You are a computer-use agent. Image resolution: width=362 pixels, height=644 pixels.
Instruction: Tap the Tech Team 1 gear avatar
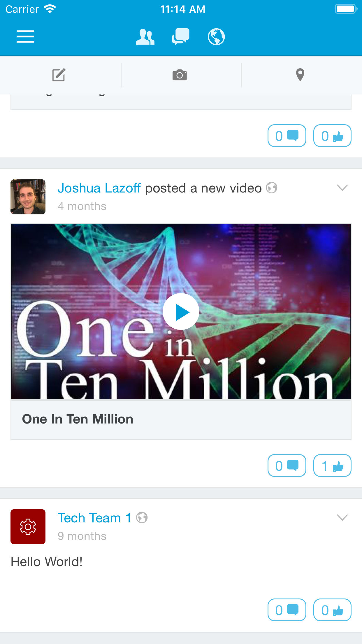[x=28, y=527]
